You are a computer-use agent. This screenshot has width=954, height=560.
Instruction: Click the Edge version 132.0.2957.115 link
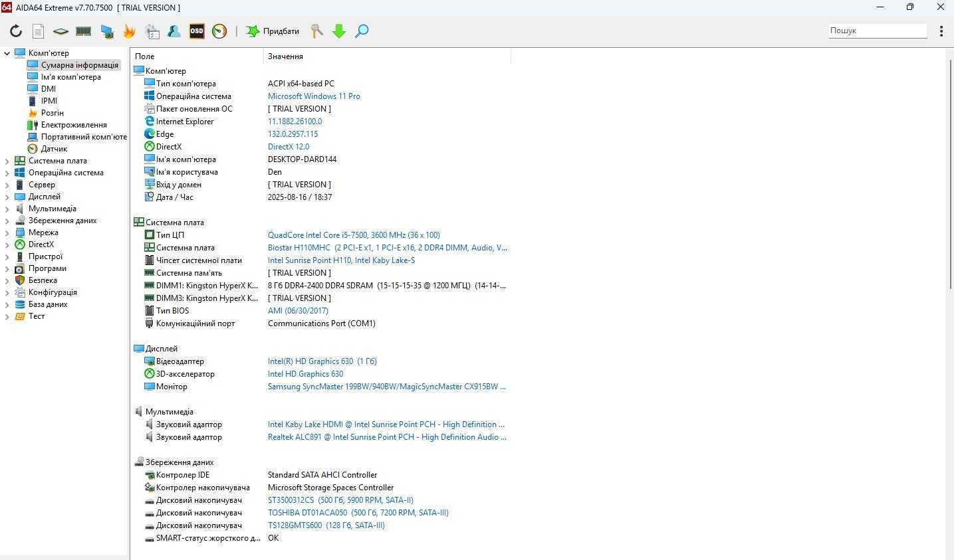(x=293, y=134)
